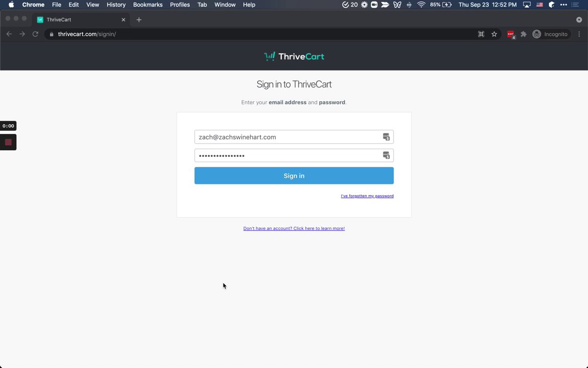The width and height of the screenshot is (588, 368).
Task: Click the butterfly menu bar icon
Action: click(397, 5)
